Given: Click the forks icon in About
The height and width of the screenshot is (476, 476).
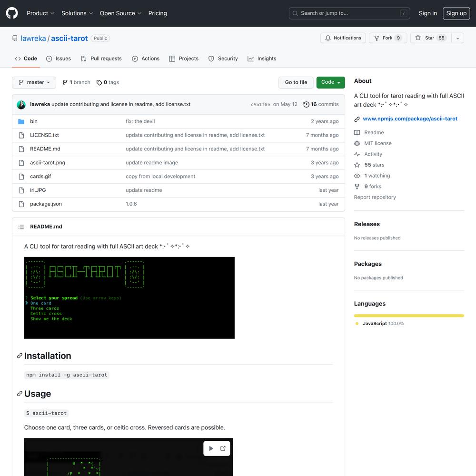Looking at the screenshot, I should [357, 187].
